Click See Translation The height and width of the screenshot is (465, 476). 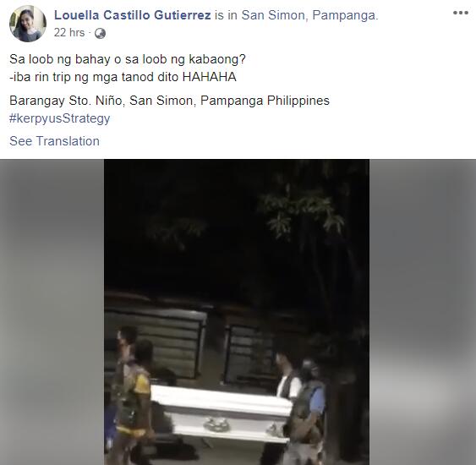click(54, 141)
